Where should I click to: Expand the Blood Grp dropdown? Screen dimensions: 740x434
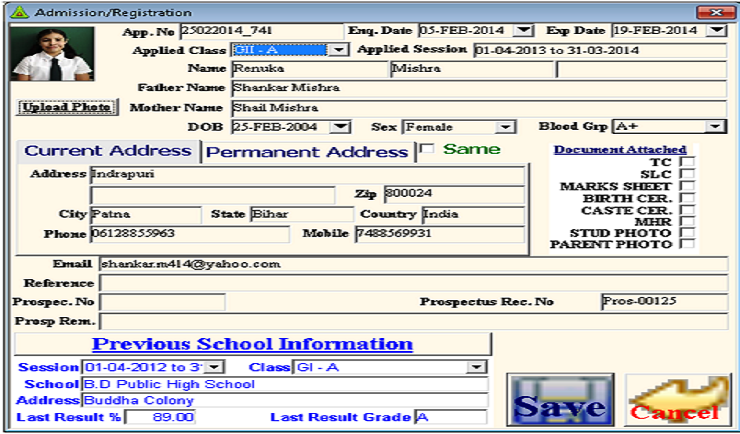(716, 127)
